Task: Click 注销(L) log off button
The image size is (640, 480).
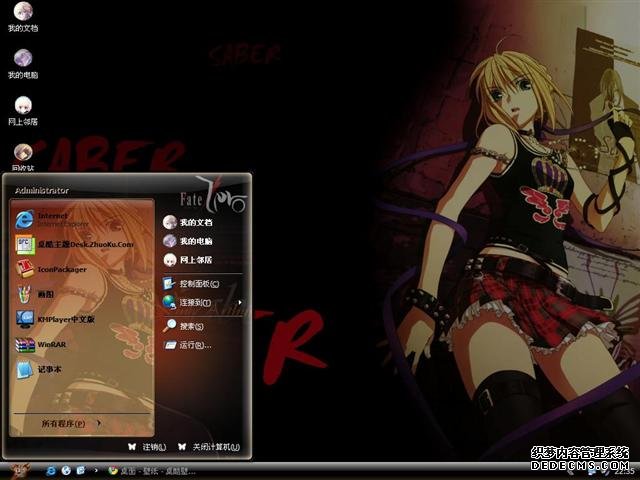Action: point(147,447)
